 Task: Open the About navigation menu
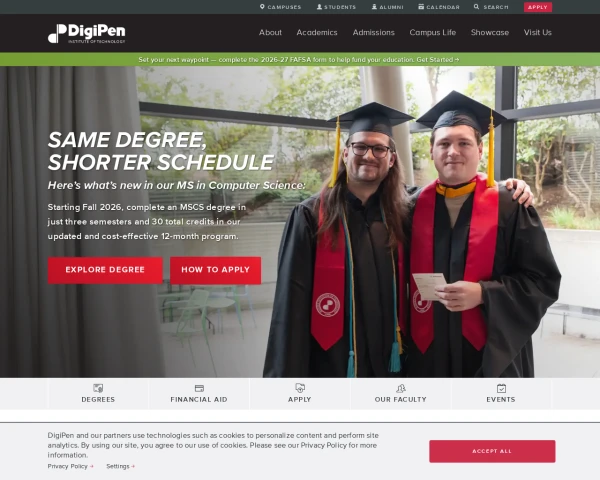pos(270,33)
